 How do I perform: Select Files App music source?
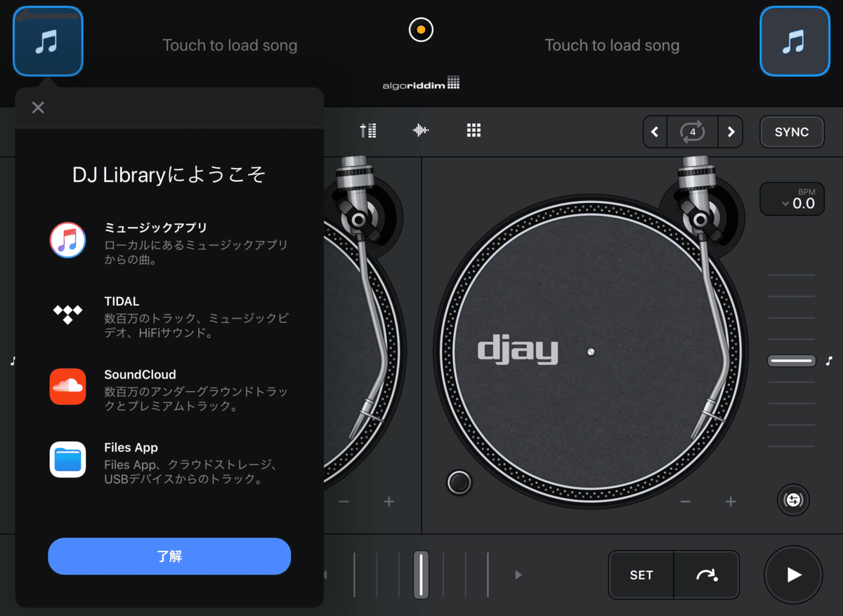pyautogui.click(x=169, y=463)
